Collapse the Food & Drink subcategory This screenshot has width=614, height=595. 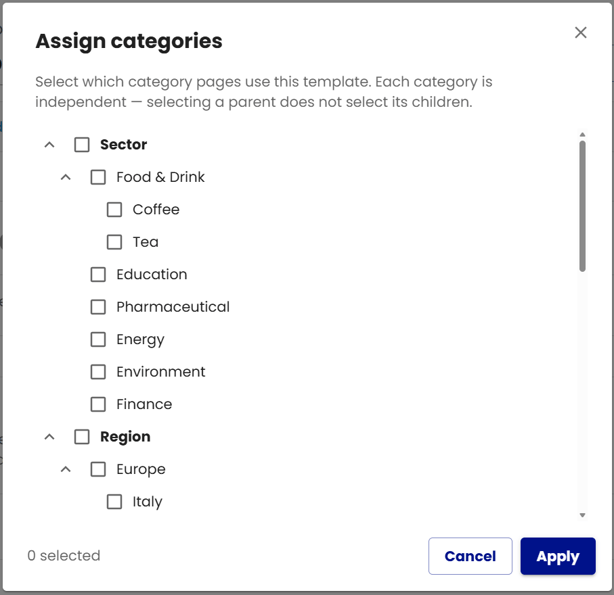tap(66, 177)
